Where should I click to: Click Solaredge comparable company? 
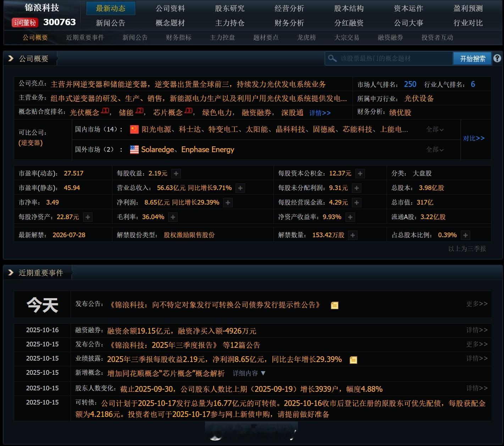pyautogui.click(x=157, y=150)
